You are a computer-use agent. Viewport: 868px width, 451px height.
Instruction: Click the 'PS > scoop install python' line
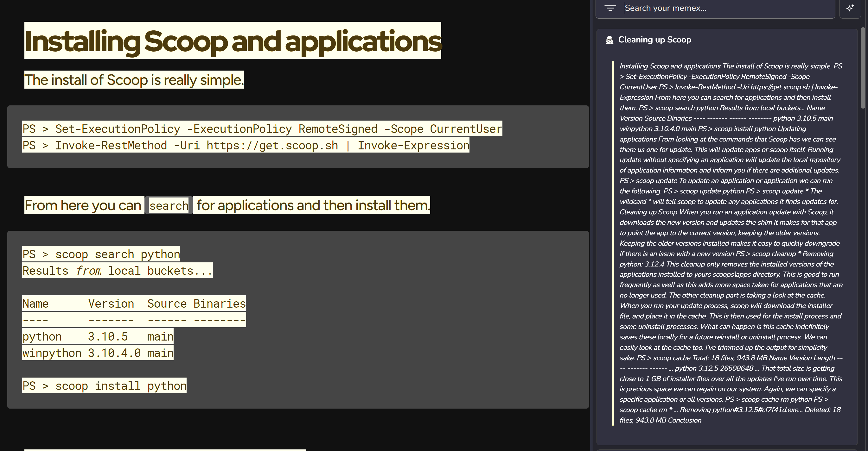pyautogui.click(x=105, y=385)
